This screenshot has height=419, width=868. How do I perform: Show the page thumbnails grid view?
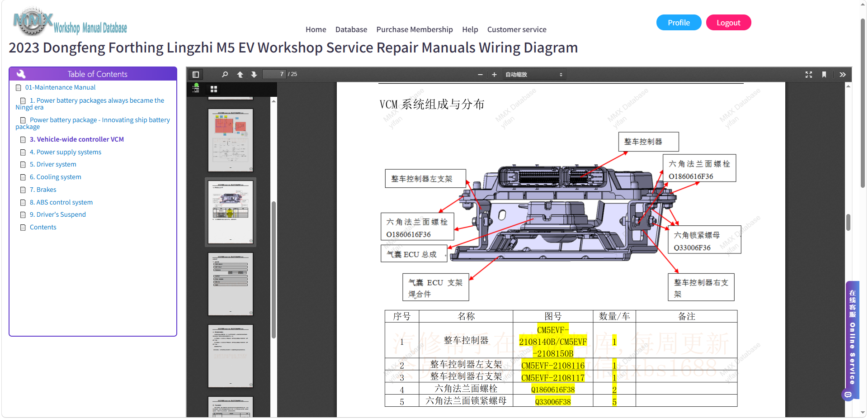point(214,89)
